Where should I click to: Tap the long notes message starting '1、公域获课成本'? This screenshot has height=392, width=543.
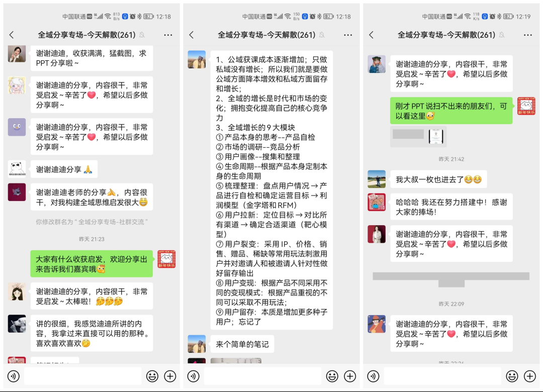point(271,190)
